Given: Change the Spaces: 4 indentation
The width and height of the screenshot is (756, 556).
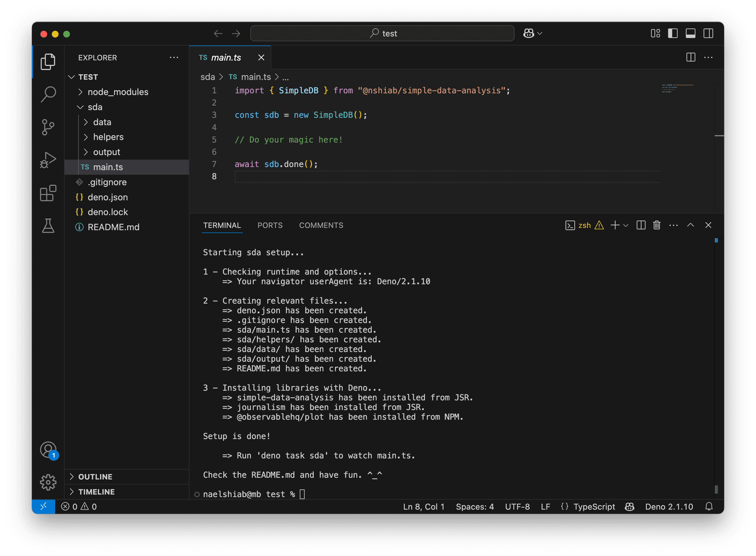Looking at the screenshot, I should click(475, 506).
